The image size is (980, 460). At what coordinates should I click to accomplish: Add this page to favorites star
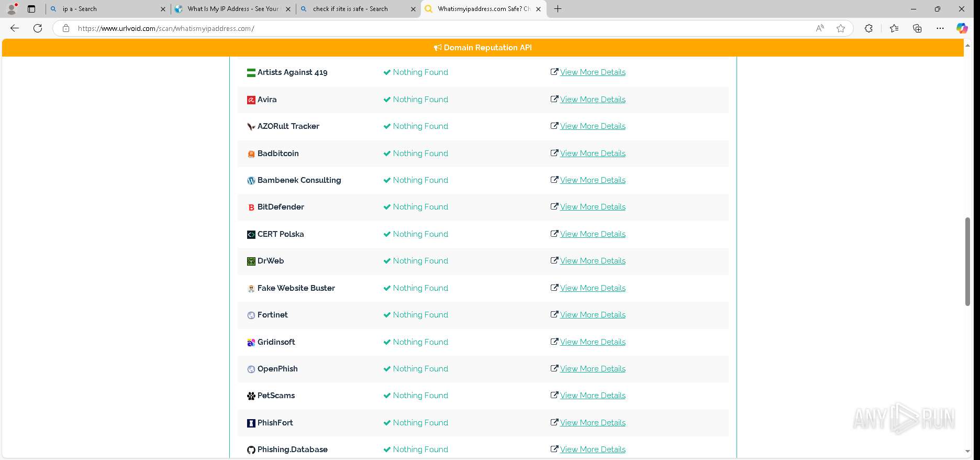pos(841,28)
